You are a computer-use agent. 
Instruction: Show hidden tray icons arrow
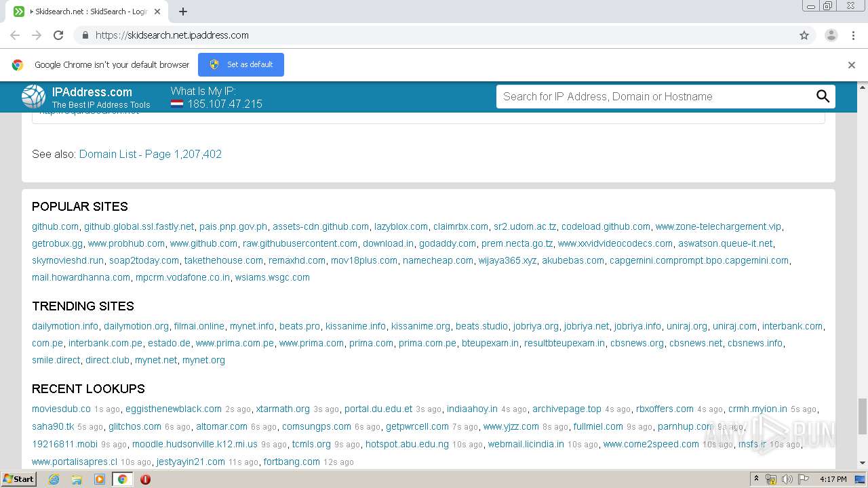click(x=756, y=479)
